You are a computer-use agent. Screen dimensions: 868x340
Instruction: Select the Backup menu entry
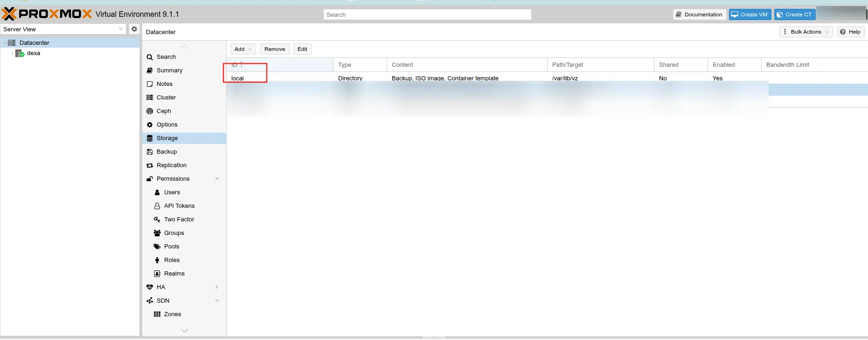coord(167,152)
